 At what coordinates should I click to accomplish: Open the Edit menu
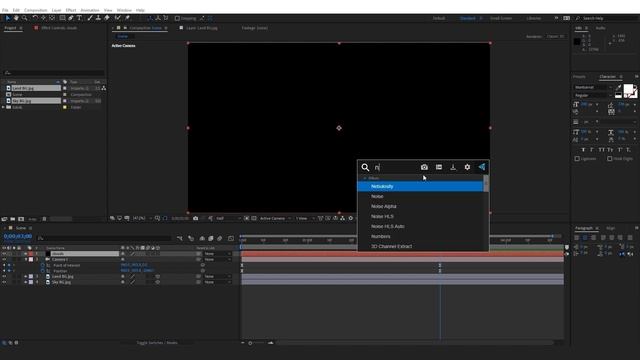coord(16,10)
